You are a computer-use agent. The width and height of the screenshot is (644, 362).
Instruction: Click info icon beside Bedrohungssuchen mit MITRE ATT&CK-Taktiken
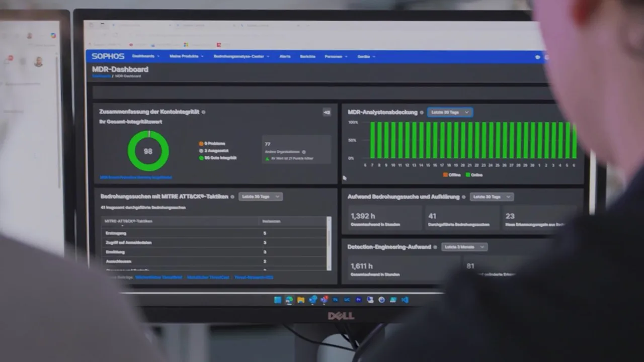click(x=232, y=197)
